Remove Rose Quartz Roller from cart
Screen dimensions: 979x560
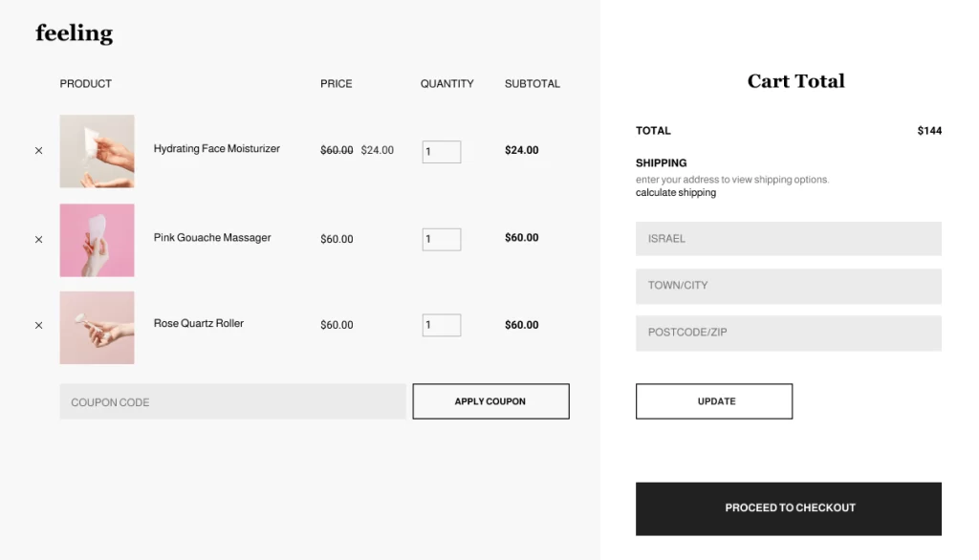pyautogui.click(x=38, y=326)
